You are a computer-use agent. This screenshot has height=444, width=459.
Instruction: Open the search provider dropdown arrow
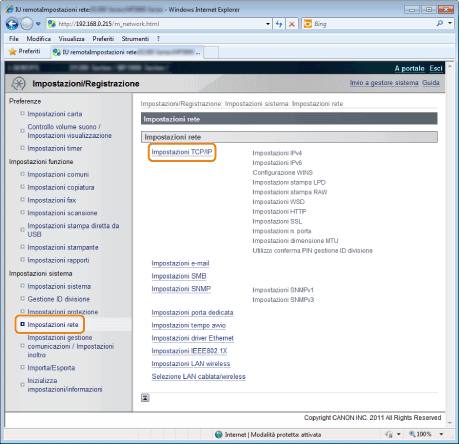point(450,23)
